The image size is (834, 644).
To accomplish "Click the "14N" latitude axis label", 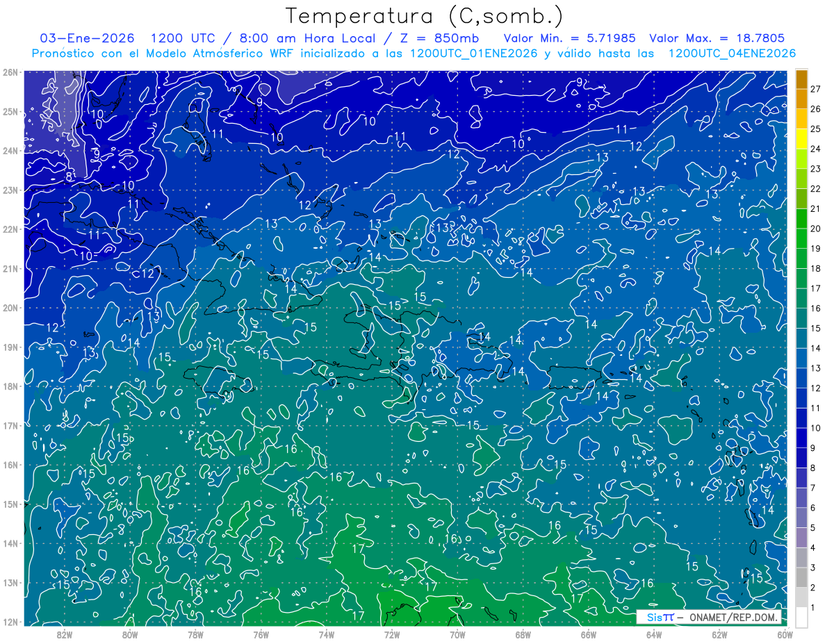I will (10, 543).
